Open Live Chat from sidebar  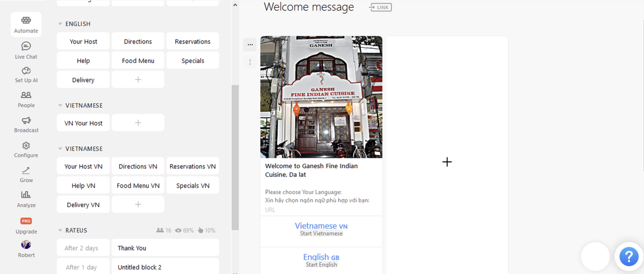tap(26, 50)
